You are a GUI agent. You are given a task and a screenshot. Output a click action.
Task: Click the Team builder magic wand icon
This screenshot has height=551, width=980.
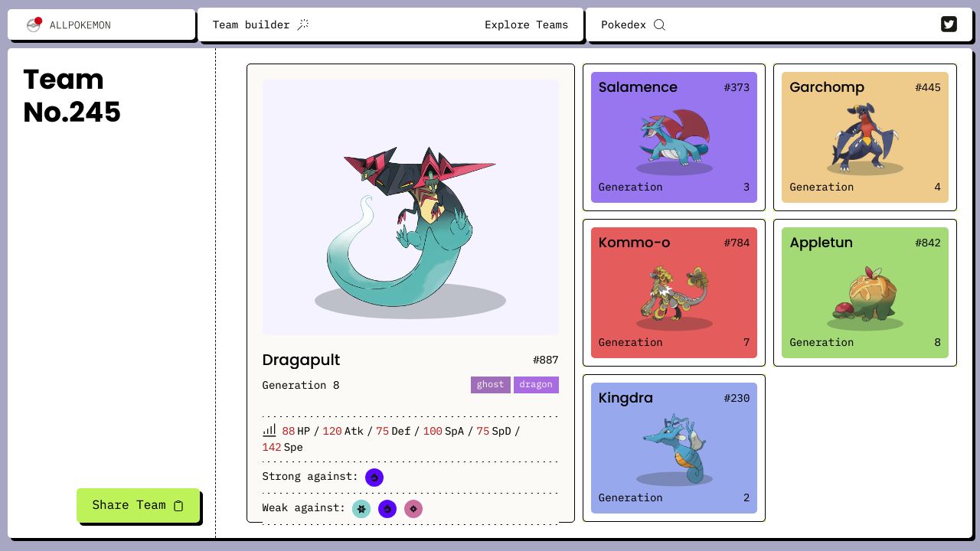303,24
